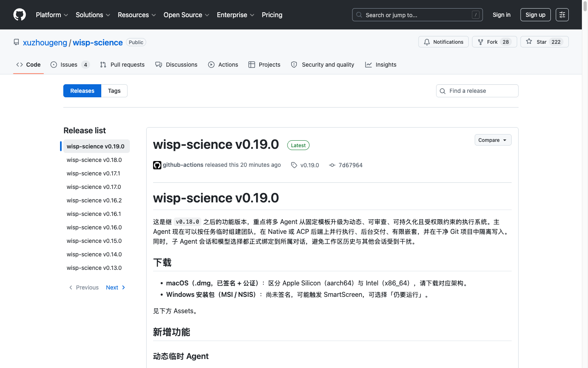Click the Notifications bell button
Image resolution: width=588 pixels, height=368 pixels.
tap(443, 42)
